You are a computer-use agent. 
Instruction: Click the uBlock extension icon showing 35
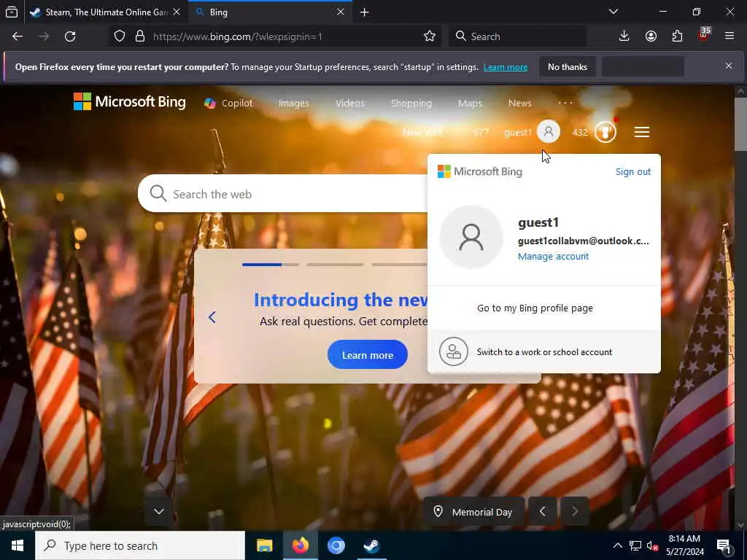[x=704, y=35]
